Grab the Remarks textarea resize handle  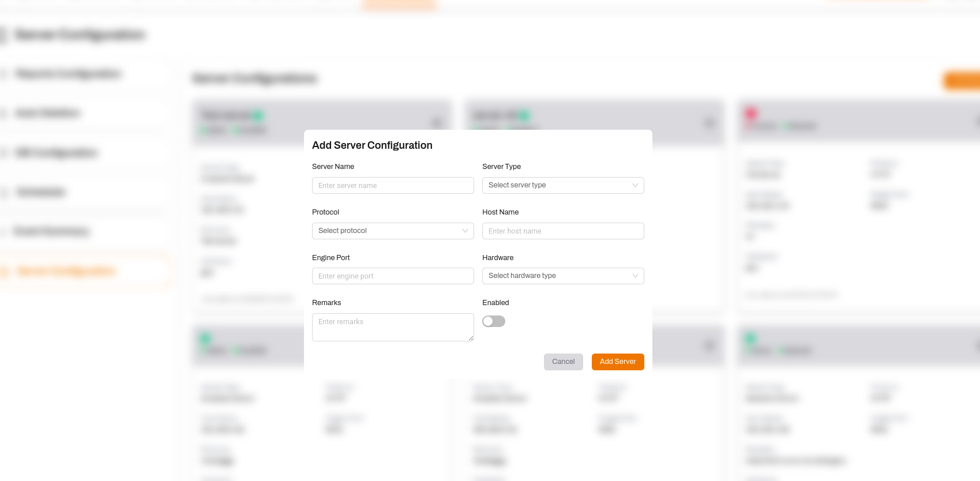coord(471,338)
